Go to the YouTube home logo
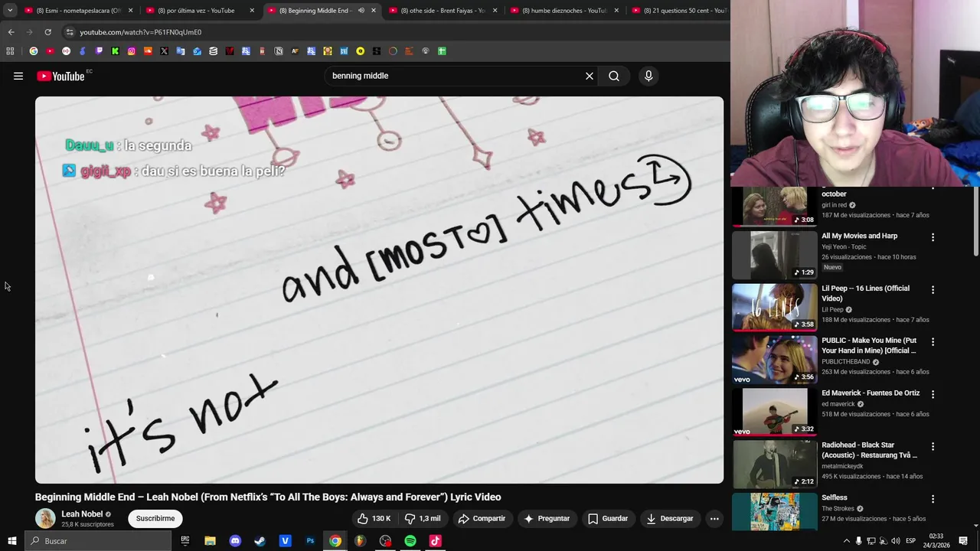The height and width of the screenshot is (551, 980). (60, 76)
